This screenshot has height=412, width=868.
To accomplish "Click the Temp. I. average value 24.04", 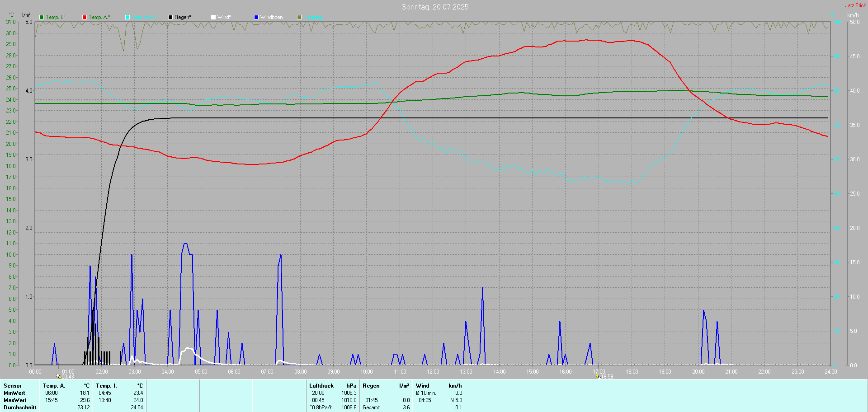I will pyautogui.click(x=137, y=407).
